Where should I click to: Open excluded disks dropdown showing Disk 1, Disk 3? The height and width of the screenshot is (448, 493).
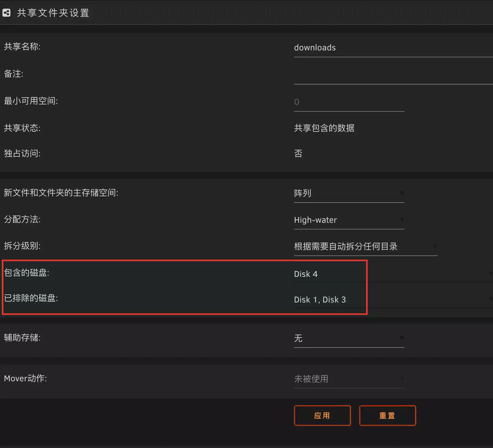[393, 300]
